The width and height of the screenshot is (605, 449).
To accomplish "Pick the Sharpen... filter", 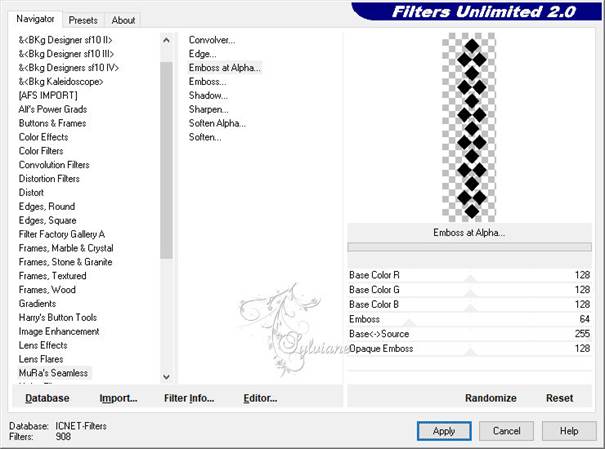I will (x=209, y=109).
